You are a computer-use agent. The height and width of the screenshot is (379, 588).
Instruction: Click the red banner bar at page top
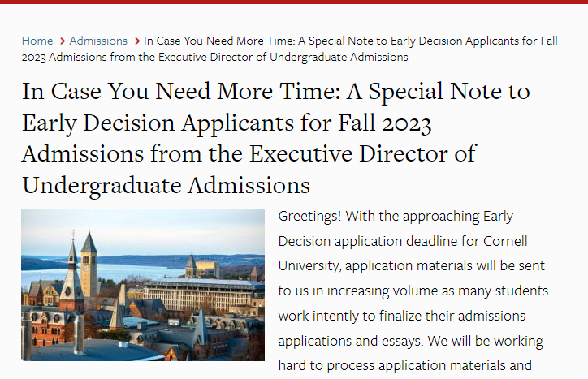click(x=294, y=2)
